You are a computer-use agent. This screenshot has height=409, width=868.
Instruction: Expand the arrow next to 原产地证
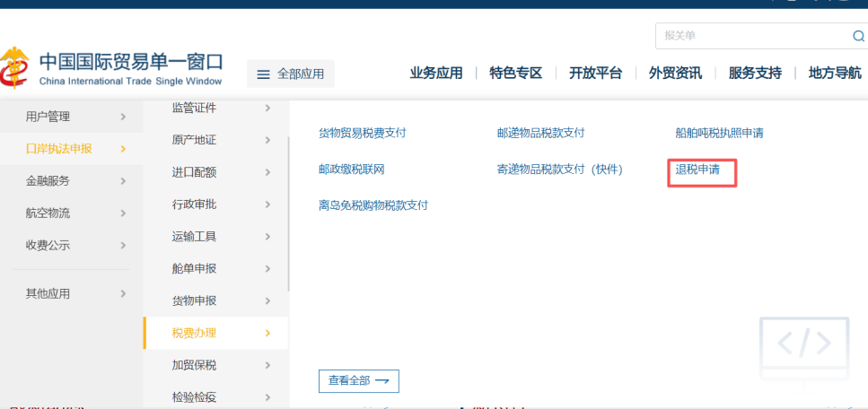(x=267, y=141)
